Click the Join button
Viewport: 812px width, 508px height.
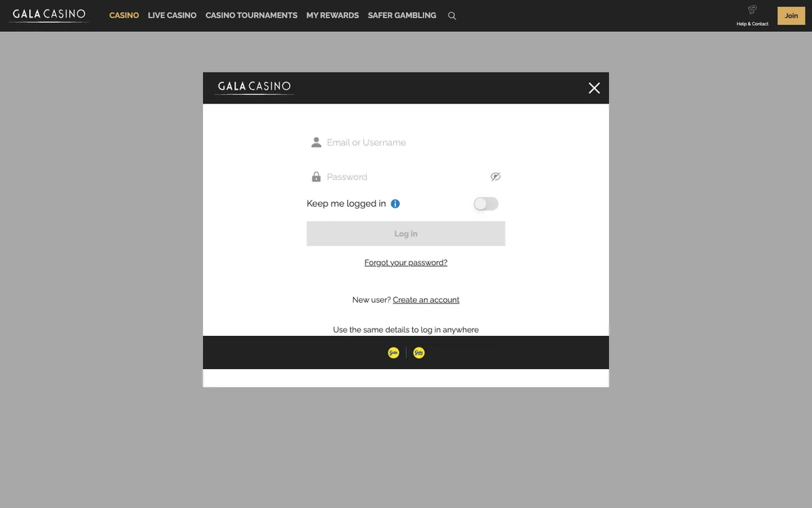791,16
